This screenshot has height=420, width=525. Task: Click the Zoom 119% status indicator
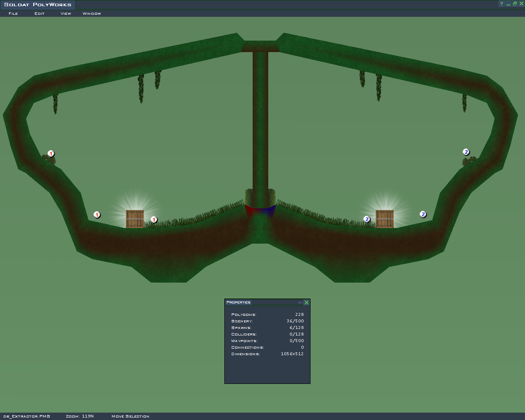click(x=80, y=416)
